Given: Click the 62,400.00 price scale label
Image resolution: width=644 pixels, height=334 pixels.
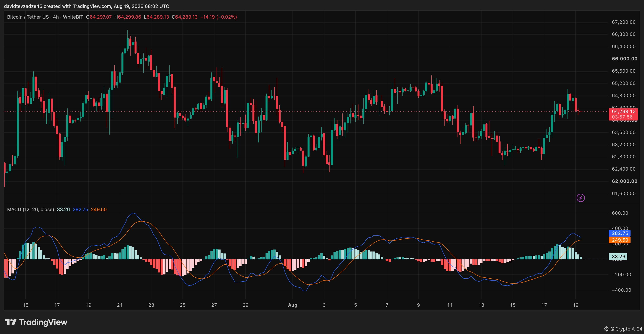Looking at the screenshot, I should [x=624, y=169].
